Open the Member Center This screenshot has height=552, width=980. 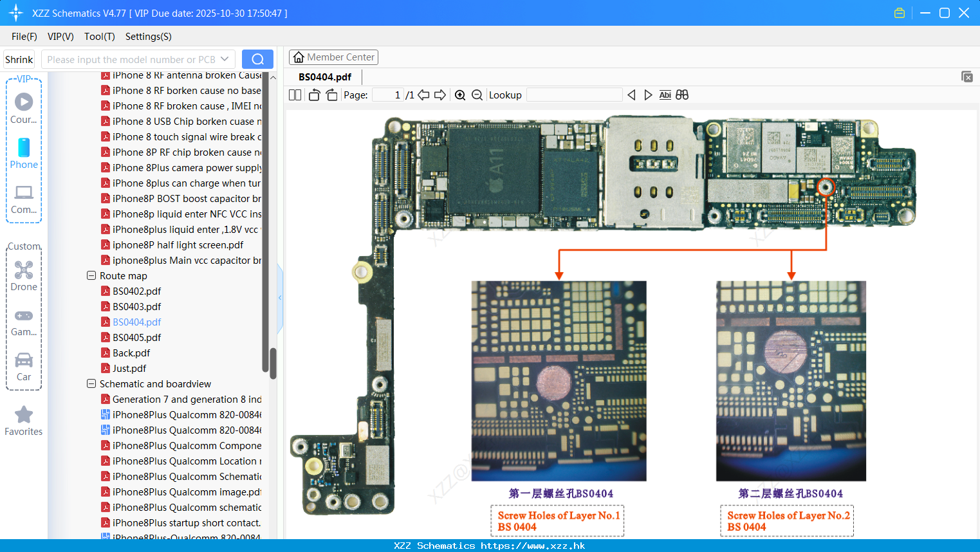333,57
